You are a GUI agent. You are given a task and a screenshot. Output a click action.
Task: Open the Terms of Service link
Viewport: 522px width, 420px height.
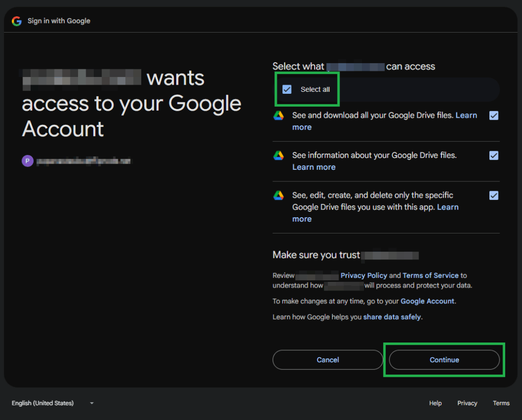tap(430, 275)
